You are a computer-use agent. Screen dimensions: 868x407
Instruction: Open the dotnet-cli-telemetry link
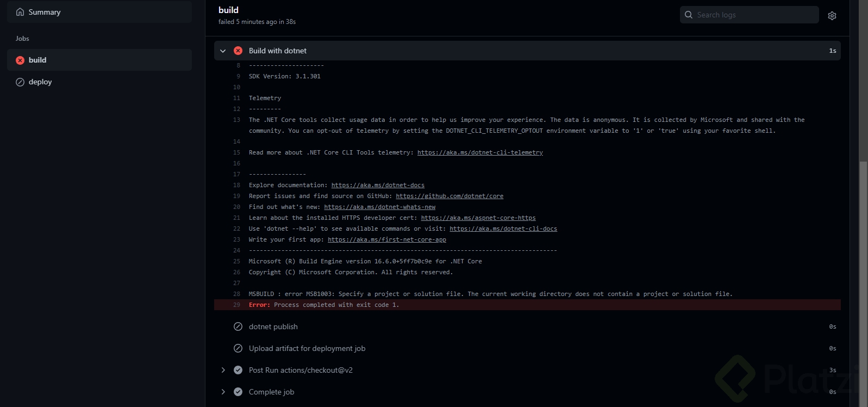480,152
